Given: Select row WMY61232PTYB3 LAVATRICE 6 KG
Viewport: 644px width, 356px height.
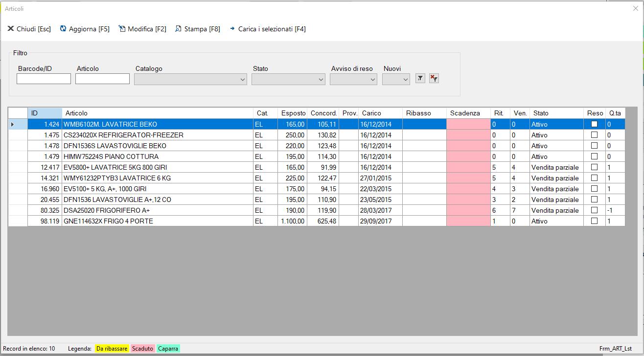Looking at the screenshot, I should [x=317, y=178].
